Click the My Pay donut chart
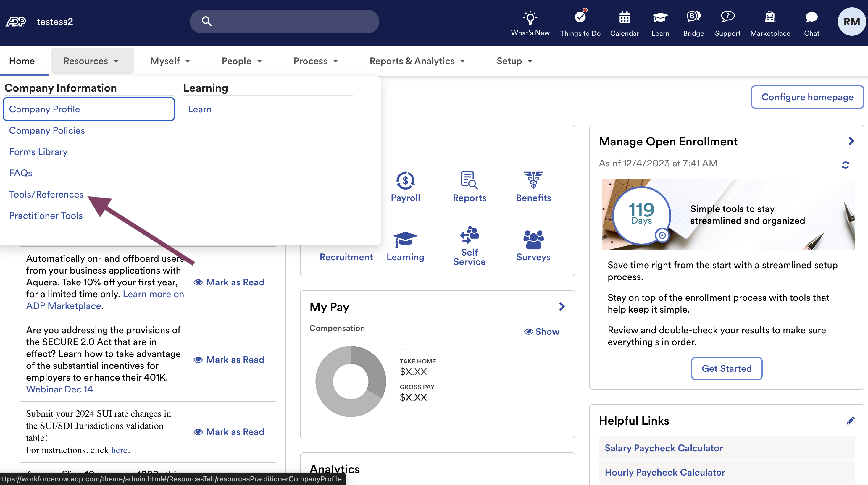The height and width of the screenshot is (485, 868). (351, 381)
